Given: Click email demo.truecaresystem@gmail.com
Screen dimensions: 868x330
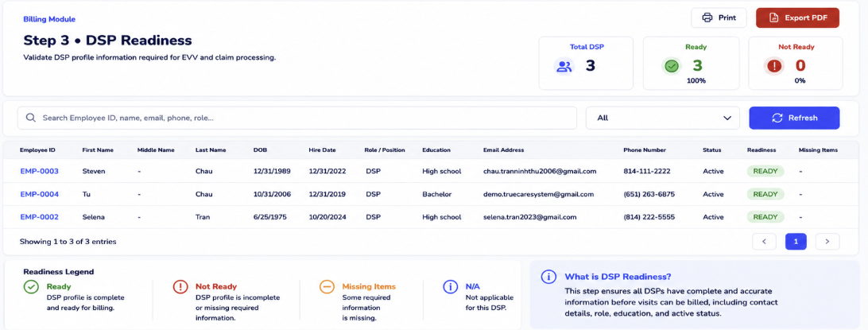Looking at the screenshot, I should tap(538, 194).
